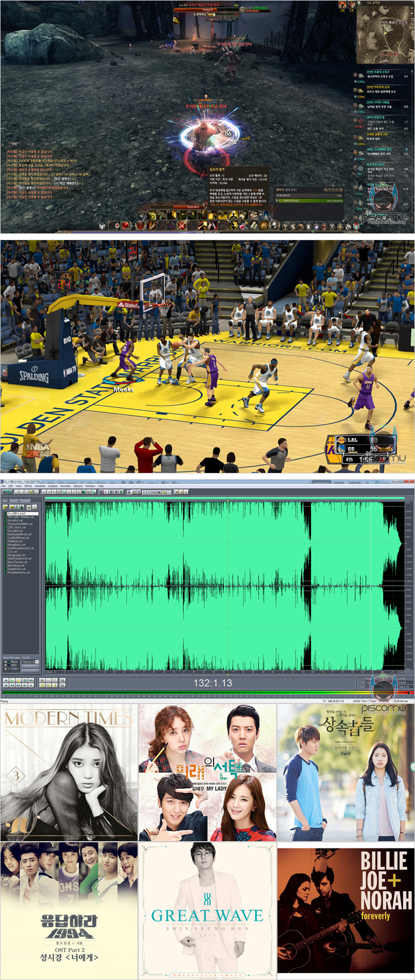The height and width of the screenshot is (980, 415).
Task: Click the Billie Joe + Norah Foreverly cover
Action: coord(345,911)
